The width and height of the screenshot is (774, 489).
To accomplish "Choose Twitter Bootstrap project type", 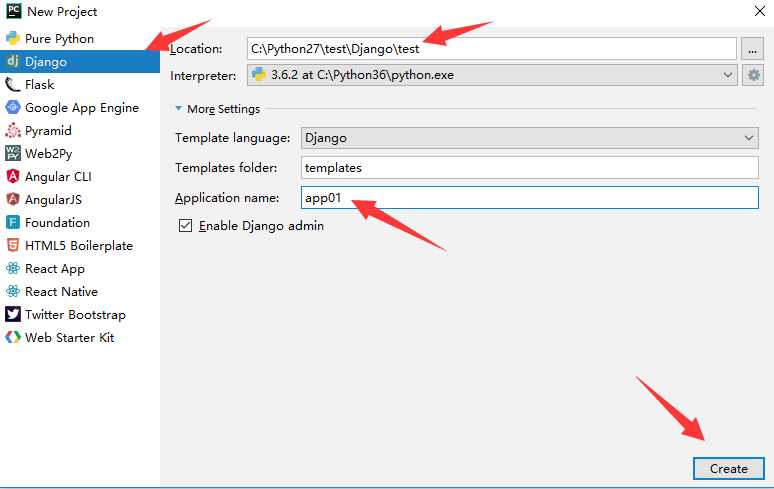I will [x=80, y=314].
